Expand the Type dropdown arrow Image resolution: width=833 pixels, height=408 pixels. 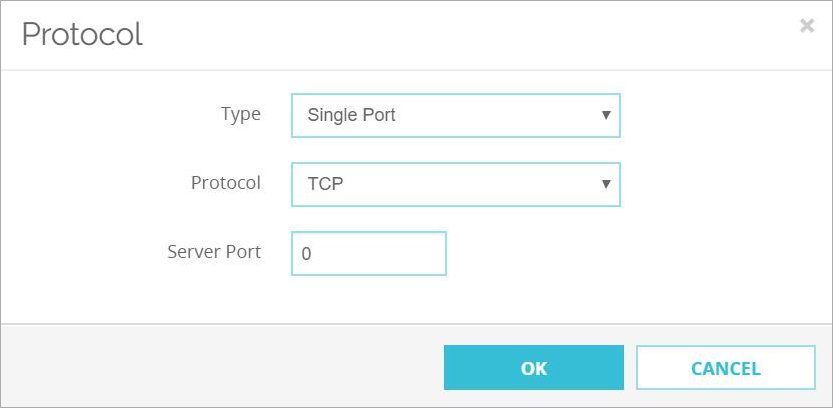point(605,115)
